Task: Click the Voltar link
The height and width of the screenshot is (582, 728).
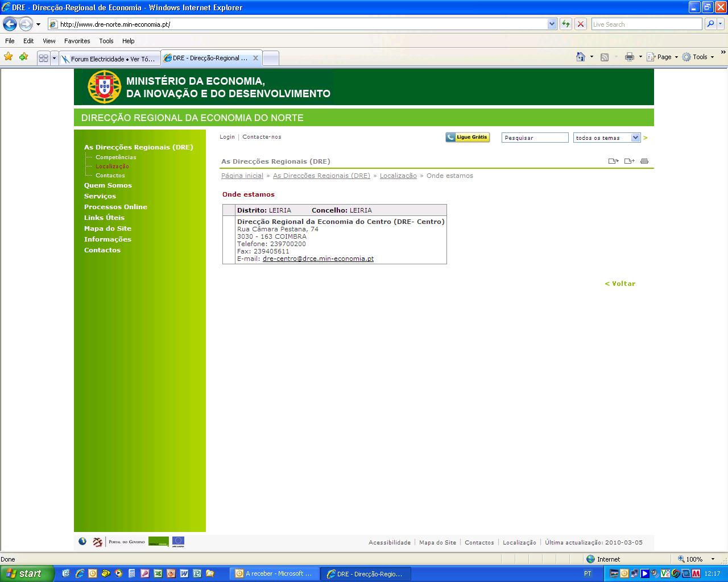Action: point(620,284)
